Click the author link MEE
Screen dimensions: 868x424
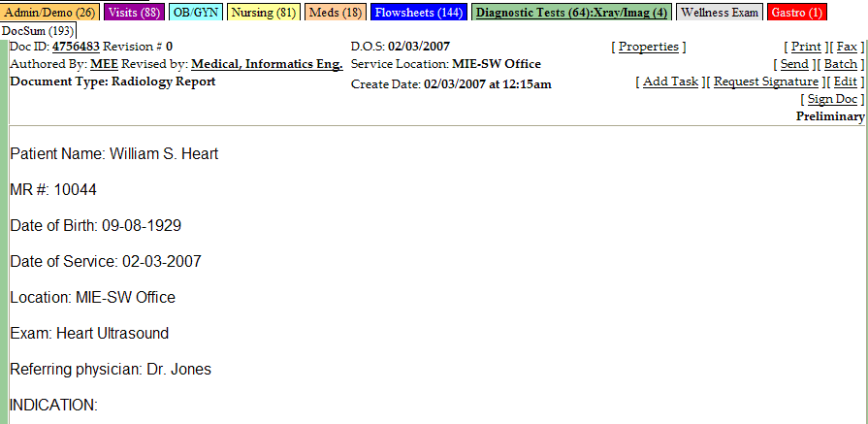tap(104, 64)
